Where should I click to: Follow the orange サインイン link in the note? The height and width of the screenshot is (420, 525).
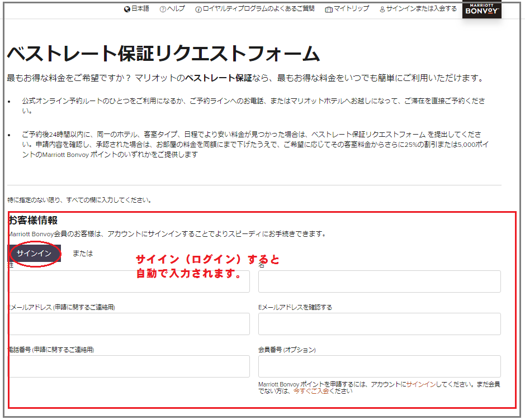coord(421,384)
